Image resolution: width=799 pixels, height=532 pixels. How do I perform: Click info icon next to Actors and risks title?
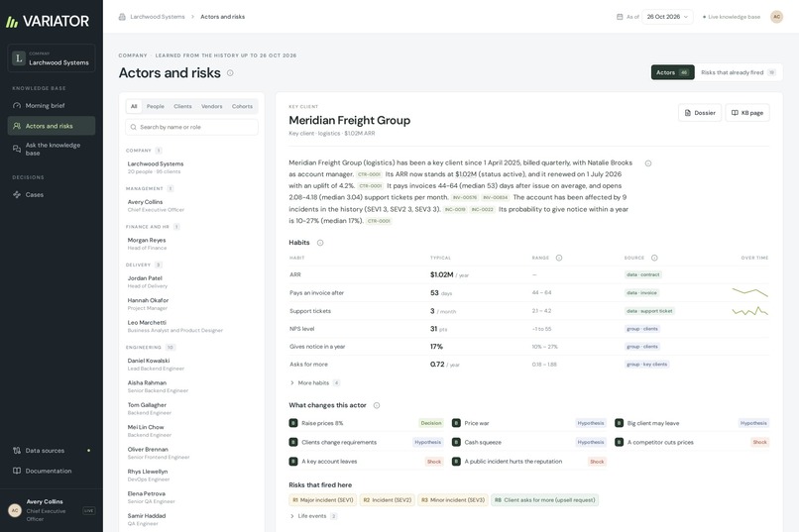(x=230, y=72)
